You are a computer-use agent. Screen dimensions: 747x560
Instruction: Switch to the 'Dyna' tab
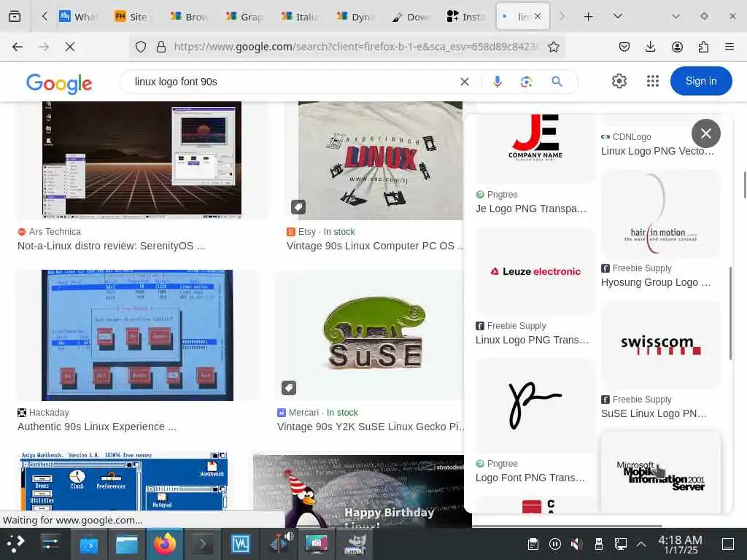click(x=355, y=16)
